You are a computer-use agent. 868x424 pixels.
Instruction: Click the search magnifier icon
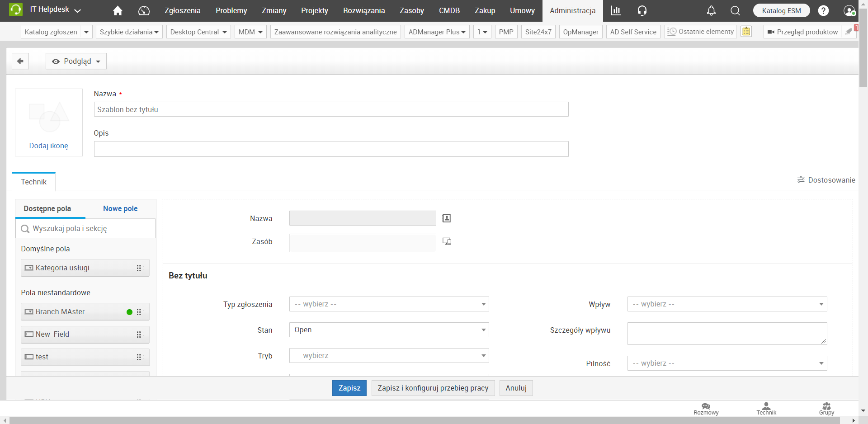tap(735, 10)
